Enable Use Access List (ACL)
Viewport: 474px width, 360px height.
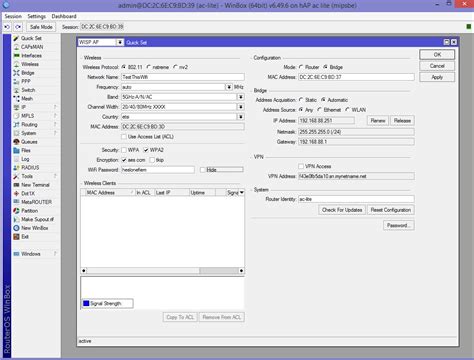pos(124,137)
